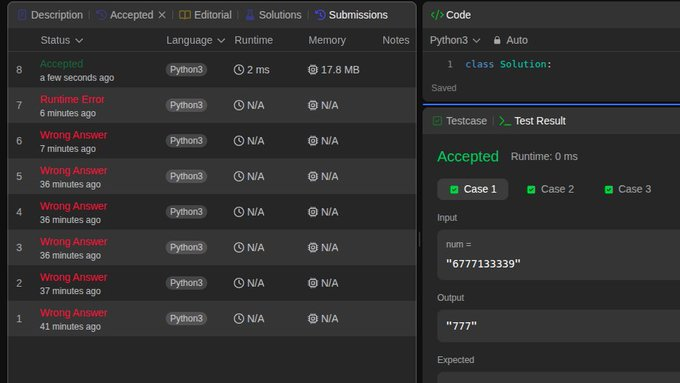Click the Accepted tab history icon
This screenshot has height=383, width=680.
pyautogui.click(x=101, y=15)
